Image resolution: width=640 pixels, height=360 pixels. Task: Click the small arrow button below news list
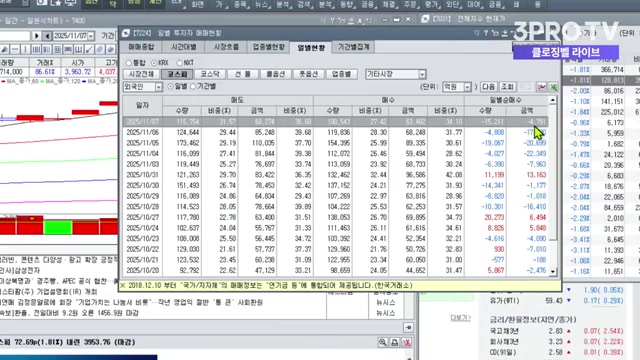coord(408,327)
